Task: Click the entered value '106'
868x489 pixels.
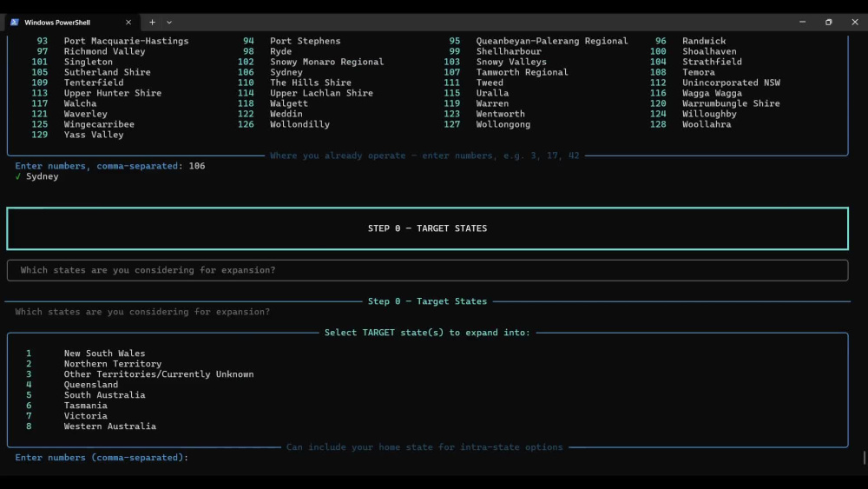Action: tap(197, 166)
